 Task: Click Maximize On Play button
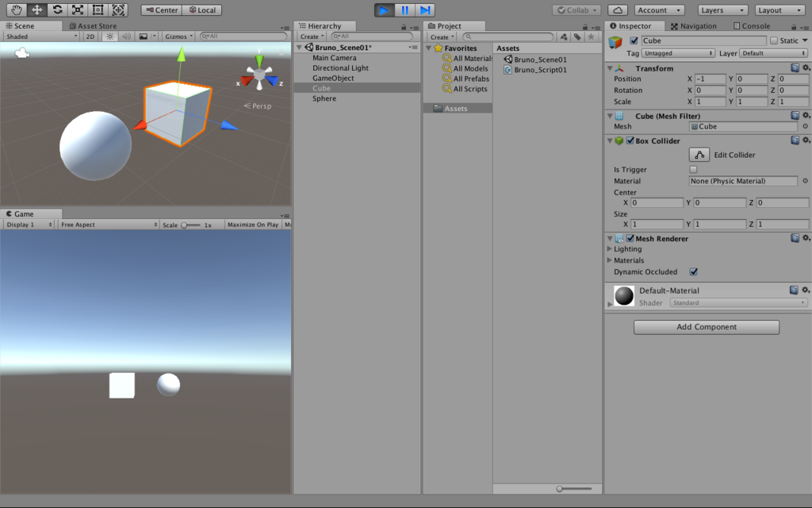pos(253,225)
